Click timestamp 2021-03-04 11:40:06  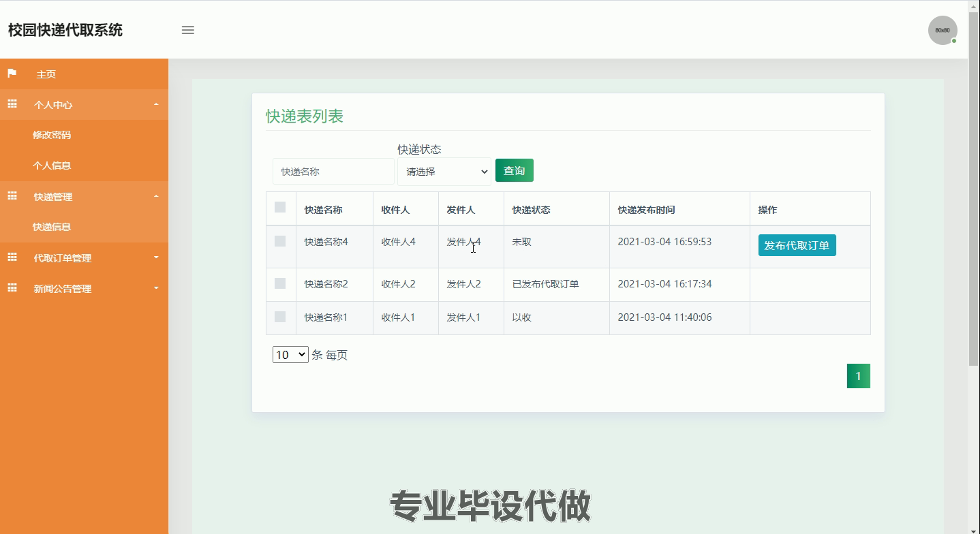(664, 317)
